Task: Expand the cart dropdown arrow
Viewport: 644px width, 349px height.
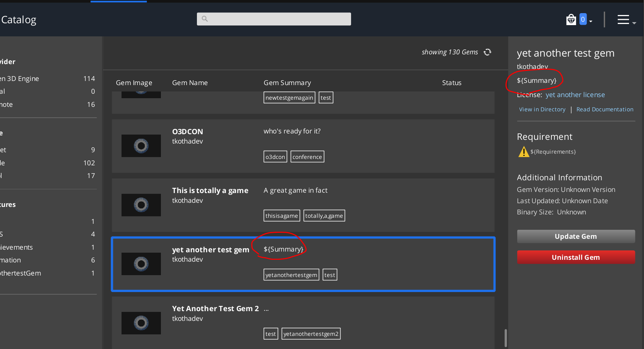Action: (590, 21)
